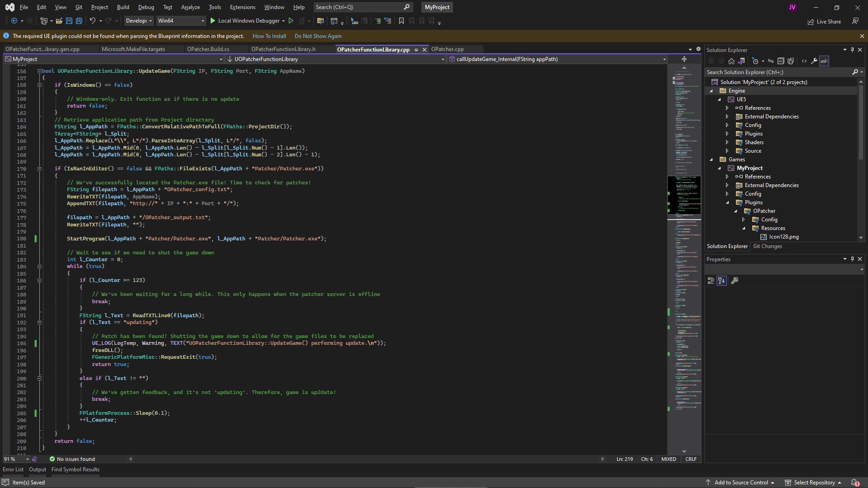Viewport: 868px width, 488px height.
Task: Click the Do Not Show Again link
Action: pyautogui.click(x=318, y=36)
